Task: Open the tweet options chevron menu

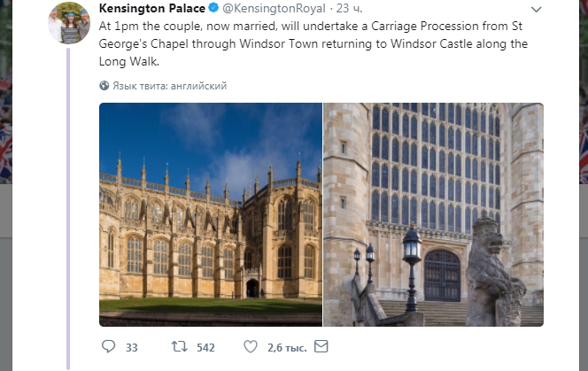Action: pyautogui.click(x=537, y=10)
